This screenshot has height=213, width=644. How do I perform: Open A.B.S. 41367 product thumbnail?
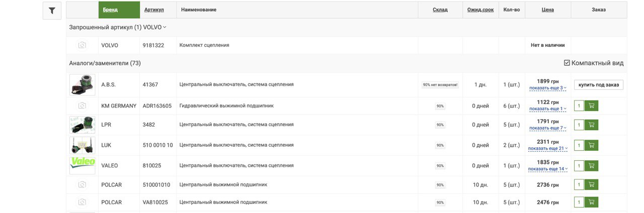pyautogui.click(x=82, y=85)
